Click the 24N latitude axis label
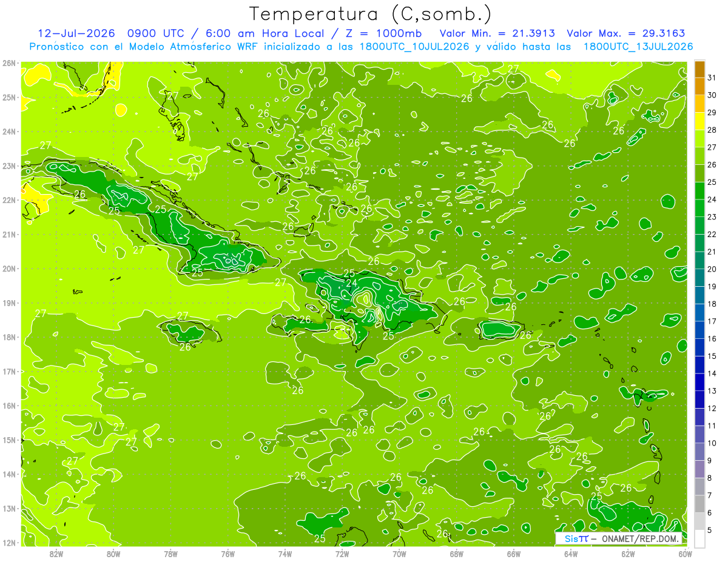 point(8,132)
